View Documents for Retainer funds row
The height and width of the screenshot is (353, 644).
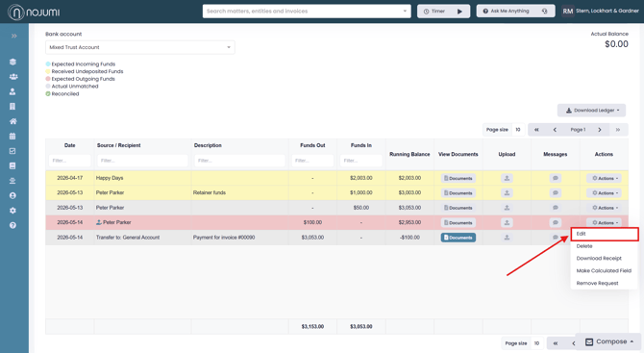tap(458, 193)
